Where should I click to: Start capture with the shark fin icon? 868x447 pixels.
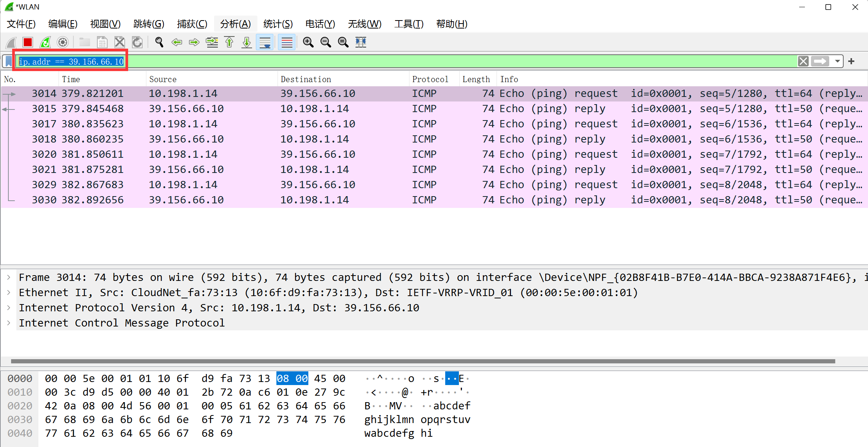pyautogui.click(x=11, y=42)
